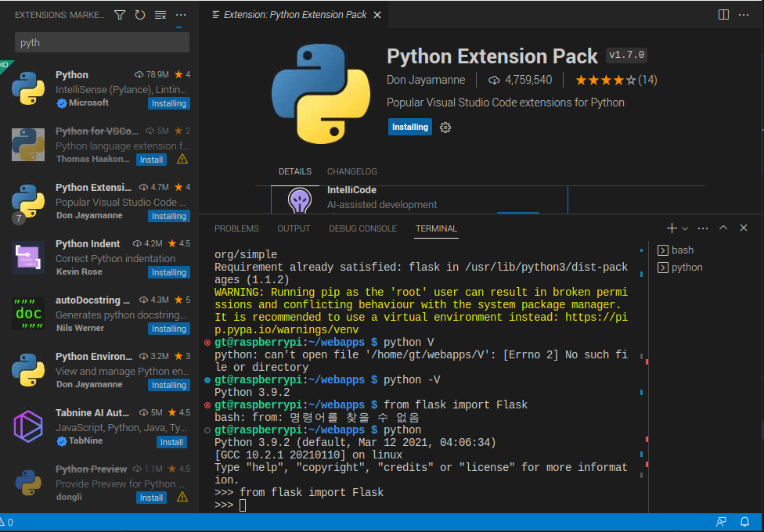
Task: Select the python terminal instance
Action: [x=705, y=268]
